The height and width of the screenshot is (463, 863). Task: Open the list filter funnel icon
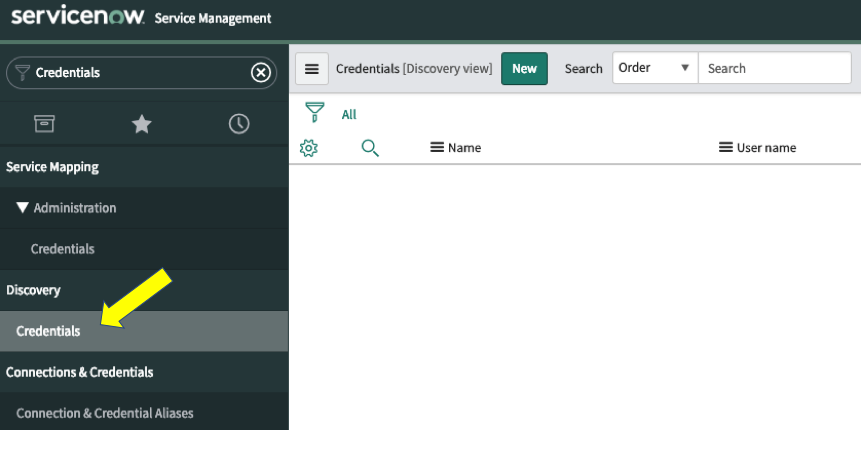tap(315, 112)
